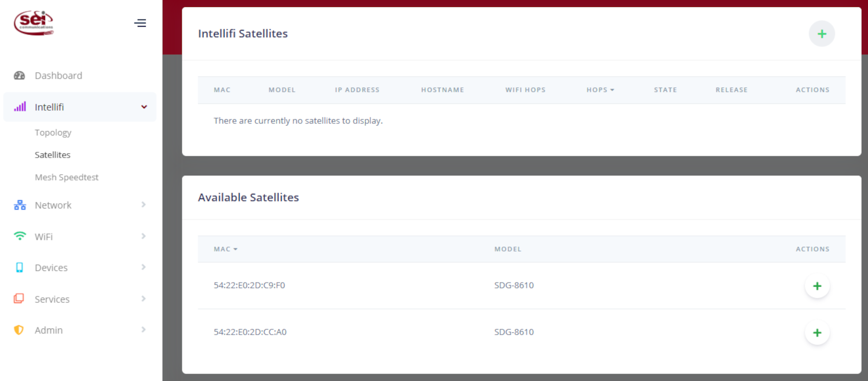Sort Intellifi Satellites by HOPS column
The height and width of the screenshot is (381, 868).
click(600, 90)
